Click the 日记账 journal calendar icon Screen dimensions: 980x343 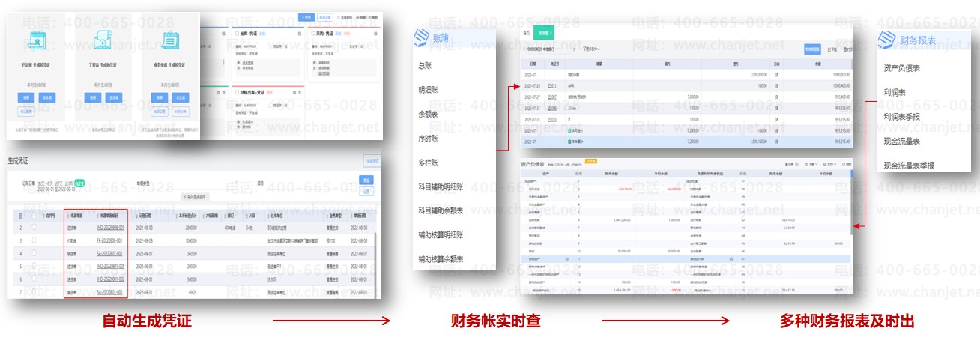36,40
